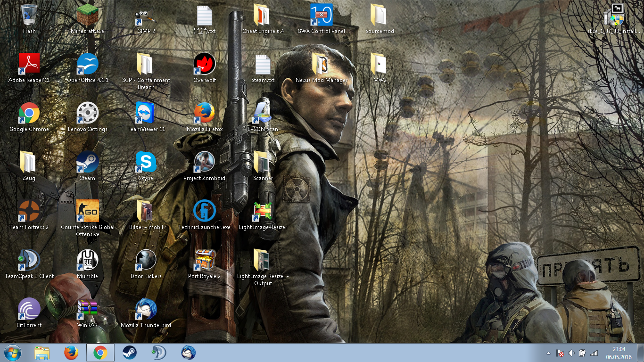Open Steam from the taskbar
644x362 pixels.
pos(130,353)
